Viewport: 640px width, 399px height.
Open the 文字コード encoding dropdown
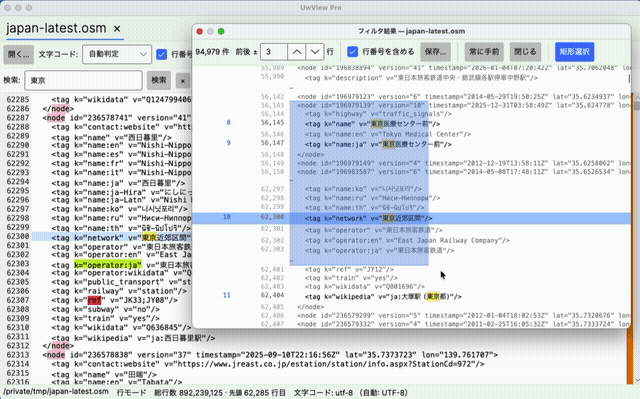point(117,54)
